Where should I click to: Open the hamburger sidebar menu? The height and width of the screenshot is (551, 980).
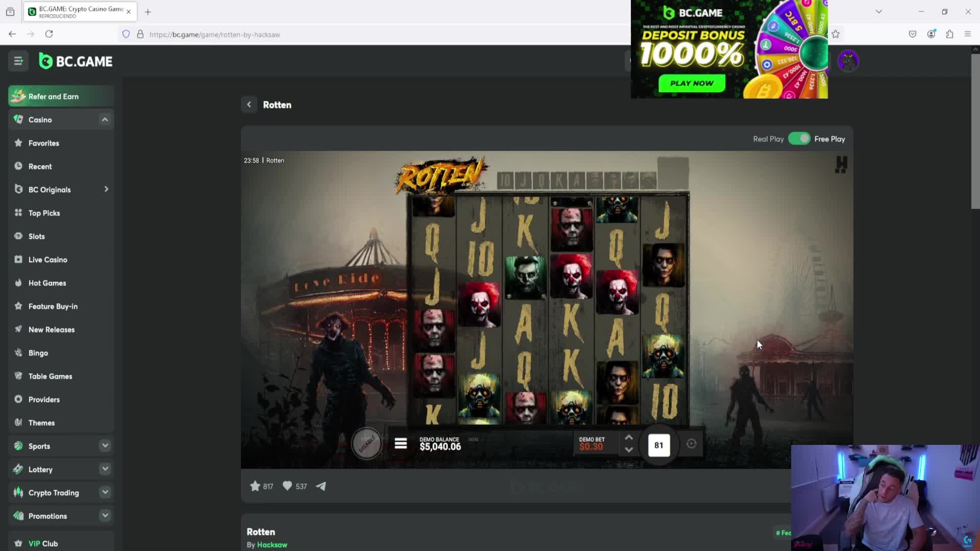(18, 61)
